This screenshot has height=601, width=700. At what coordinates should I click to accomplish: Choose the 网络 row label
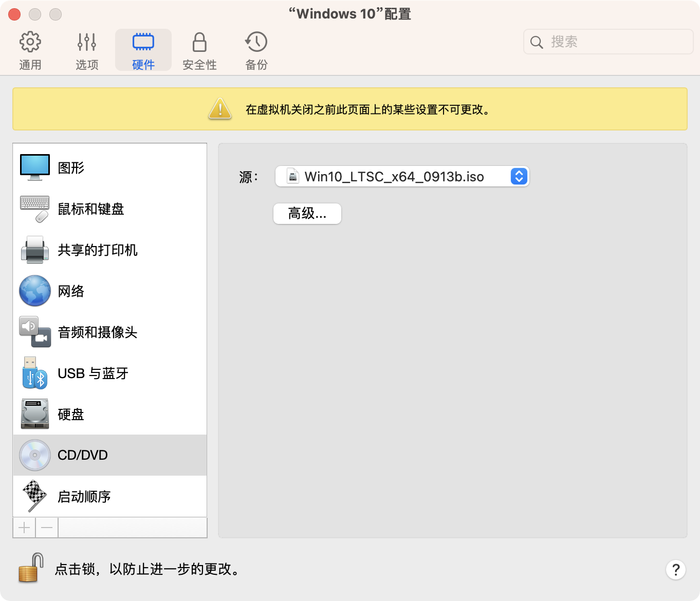click(71, 291)
